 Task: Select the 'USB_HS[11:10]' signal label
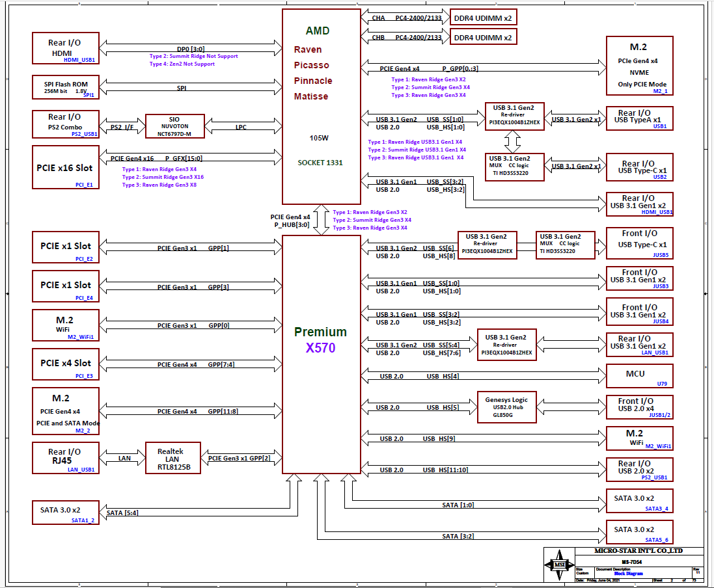click(445, 470)
